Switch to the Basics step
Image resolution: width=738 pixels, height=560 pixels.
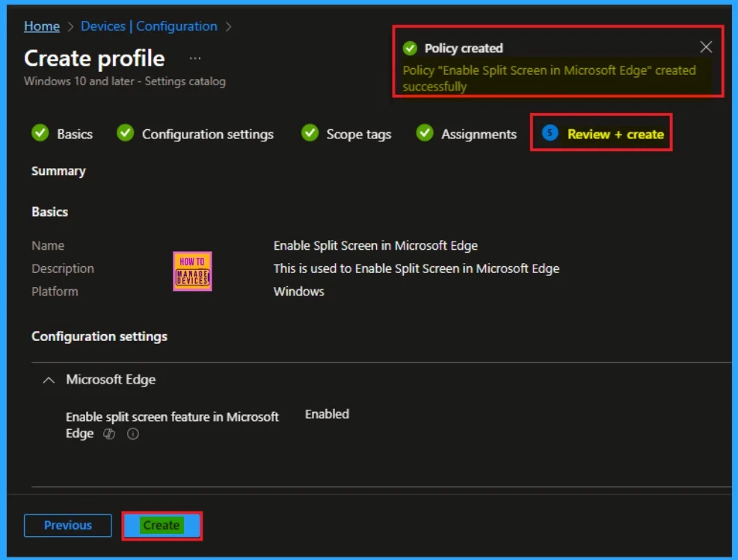[x=74, y=134]
